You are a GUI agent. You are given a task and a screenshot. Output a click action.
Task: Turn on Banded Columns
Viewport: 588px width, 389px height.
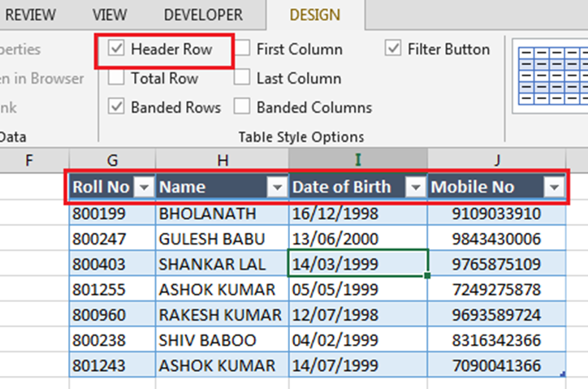point(242,107)
